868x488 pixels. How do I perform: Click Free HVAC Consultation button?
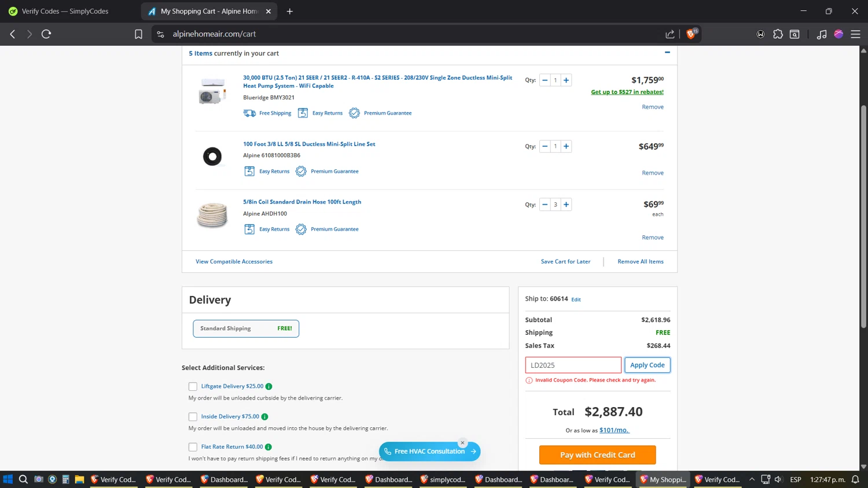[429, 452]
